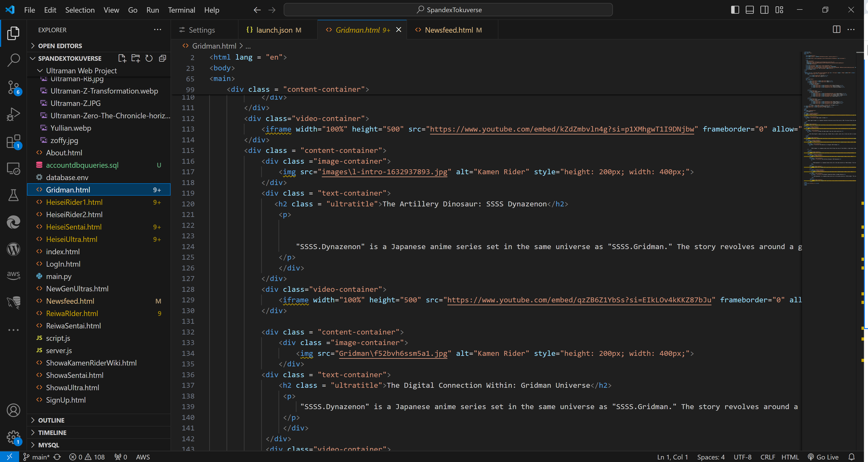Image resolution: width=868 pixels, height=462 pixels.
Task: Open editor more actions menu
Action: pyautogui.click(x=851, y=30)
